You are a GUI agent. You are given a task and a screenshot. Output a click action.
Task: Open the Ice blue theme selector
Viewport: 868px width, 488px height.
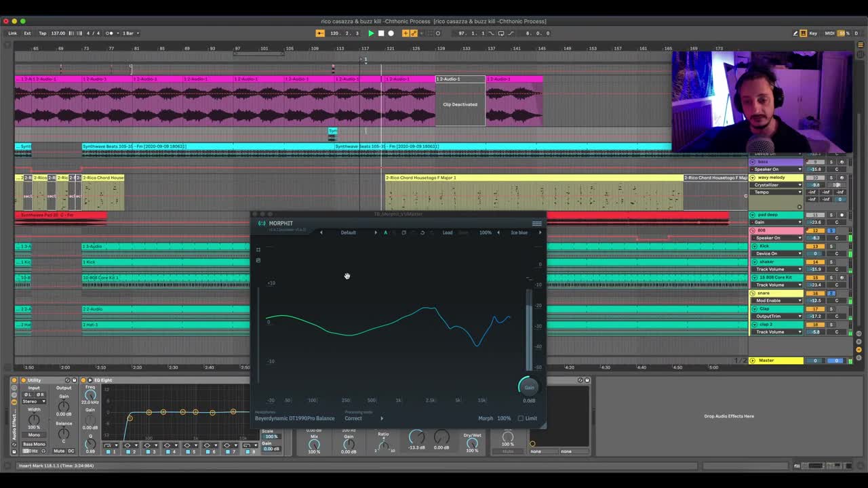click(x=519, y=232)
